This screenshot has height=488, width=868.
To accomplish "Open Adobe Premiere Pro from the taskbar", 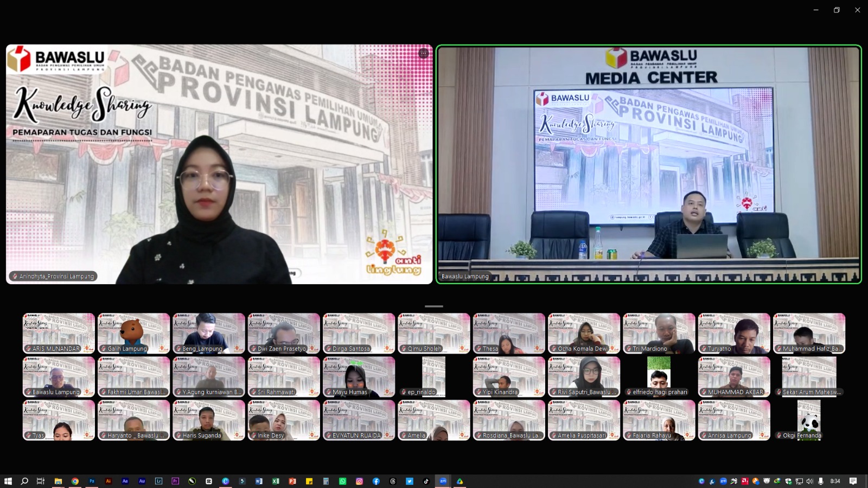I will point(175,481).
